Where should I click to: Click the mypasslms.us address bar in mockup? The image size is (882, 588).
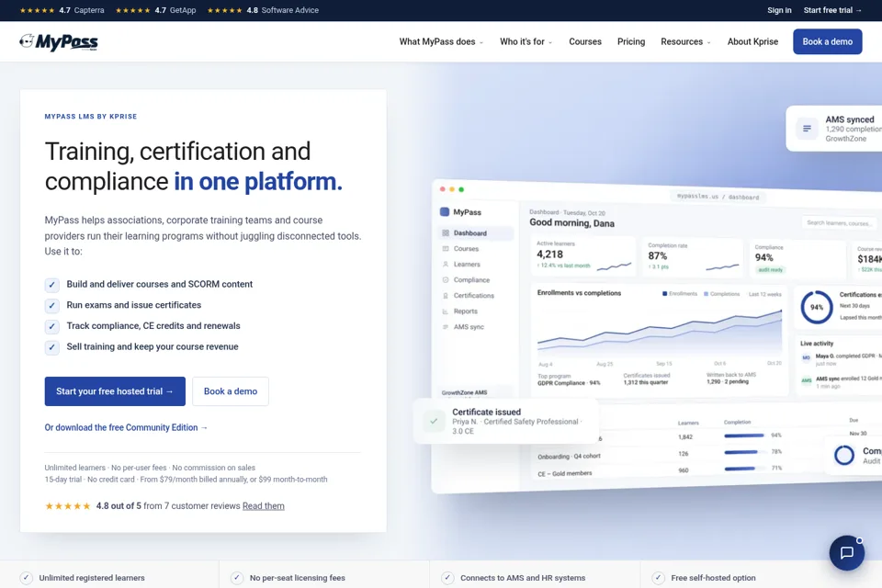tap(718, 197)
